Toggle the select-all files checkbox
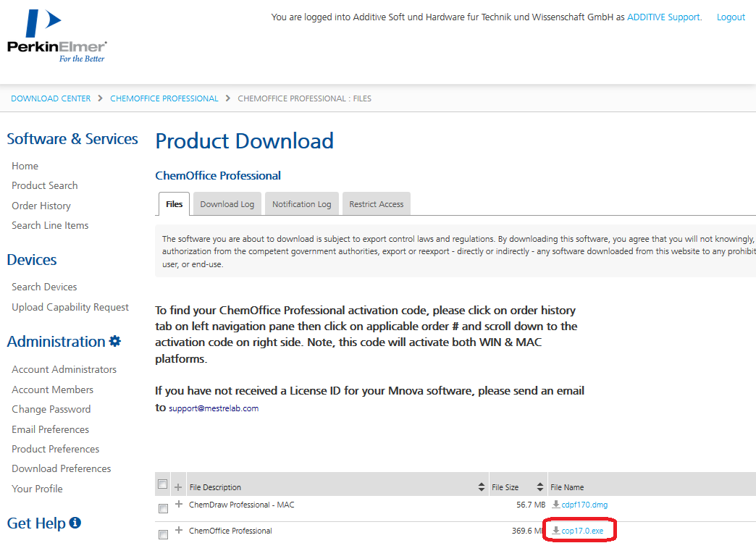 pos(162,484)
